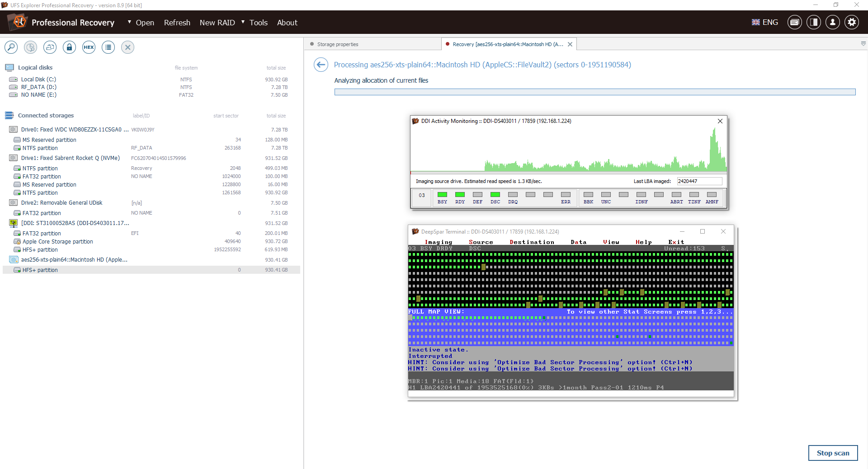The image size is (868, 469).
Task: Open Data menu in DeepSpar Terminal
Action: pyautogui.click(x=578, y=242)
